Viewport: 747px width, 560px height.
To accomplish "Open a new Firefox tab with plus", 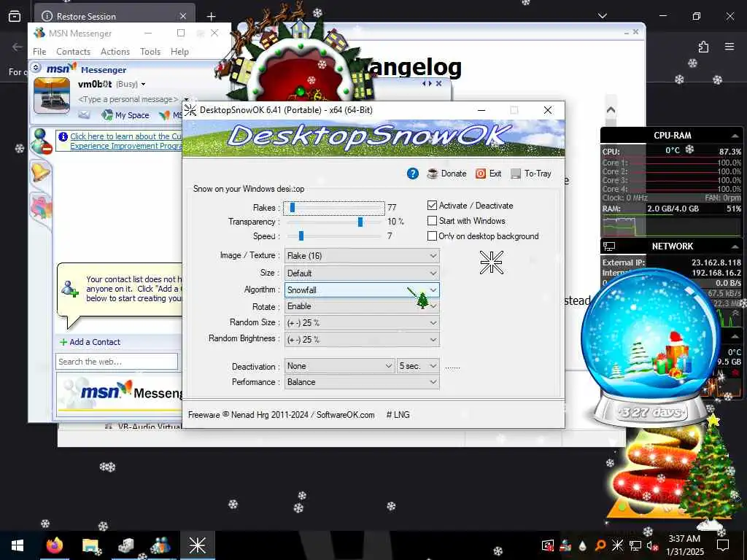I will pyautogui.click(x=211, y=17).
